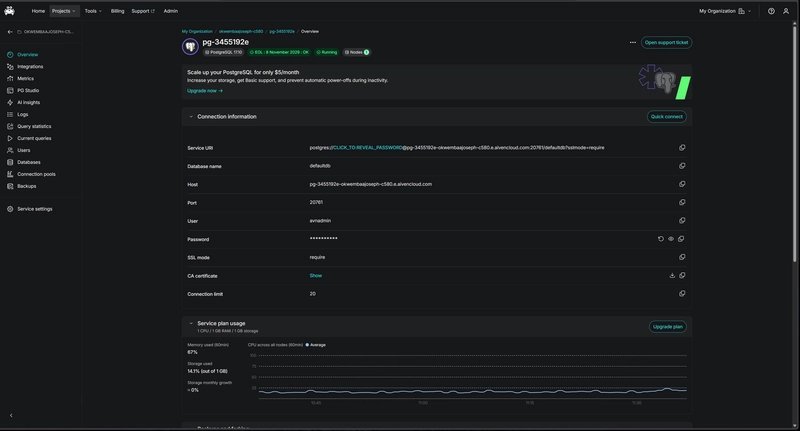Viewport: 800px width, 431px height.
Task: Reveal the password with the eye icon
Action: (671, 239)
